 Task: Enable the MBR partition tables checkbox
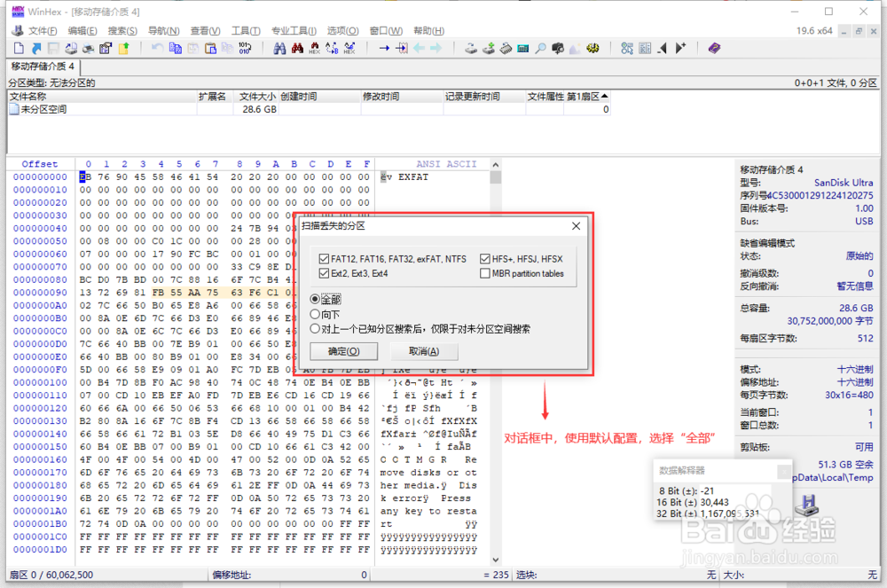point(485,274)
